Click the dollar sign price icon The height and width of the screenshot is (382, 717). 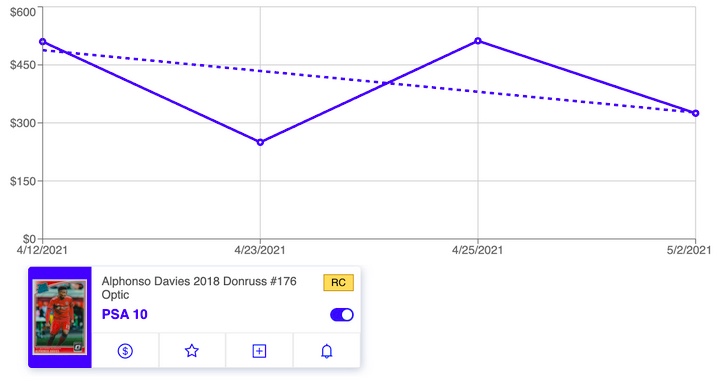(125, 351)
